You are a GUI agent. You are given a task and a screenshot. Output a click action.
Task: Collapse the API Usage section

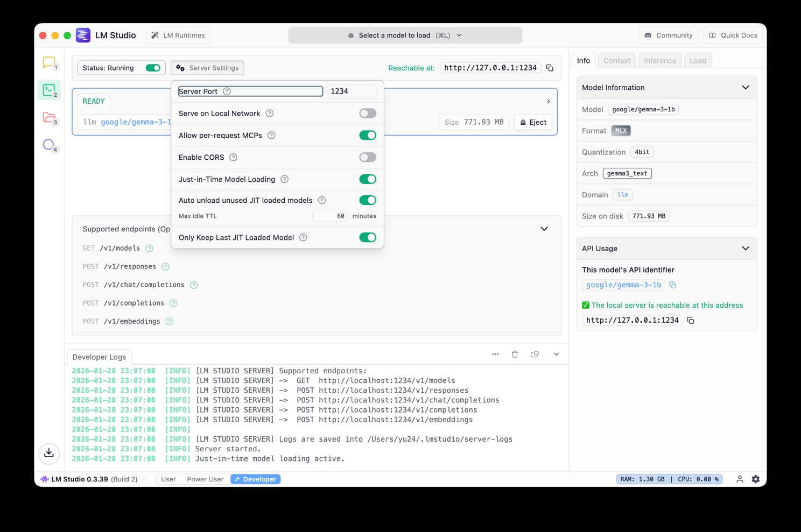[x=745, y=248]
